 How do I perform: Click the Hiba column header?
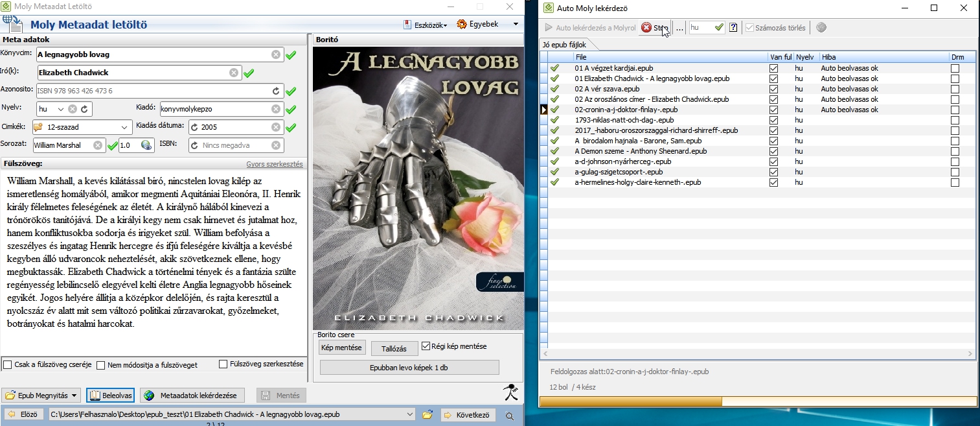(884, 57)
